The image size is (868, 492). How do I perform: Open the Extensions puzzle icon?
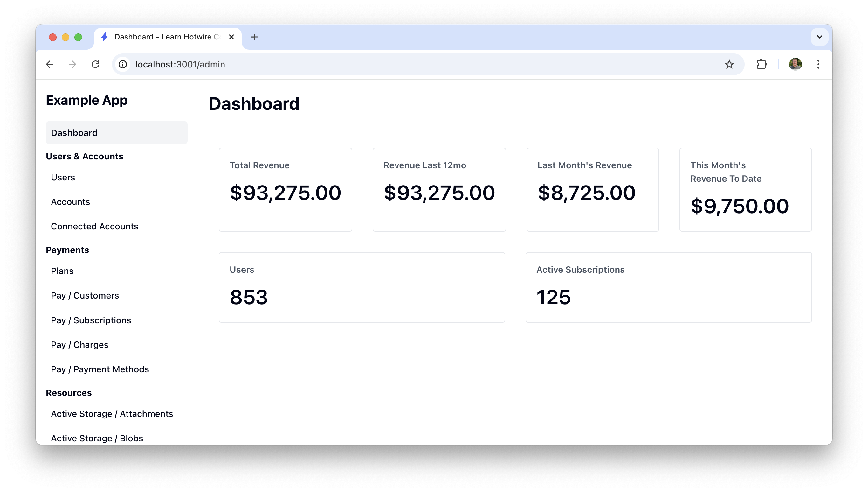click(761, 64)
